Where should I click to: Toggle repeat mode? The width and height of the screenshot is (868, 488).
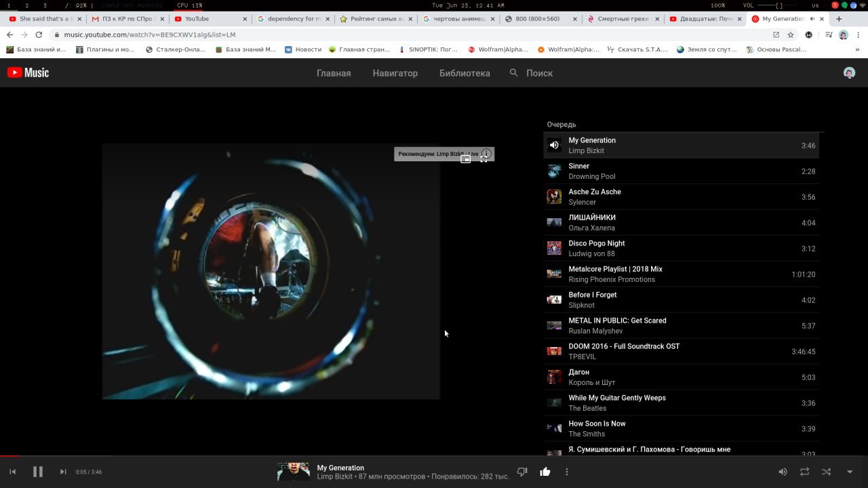tap(804, 472)
